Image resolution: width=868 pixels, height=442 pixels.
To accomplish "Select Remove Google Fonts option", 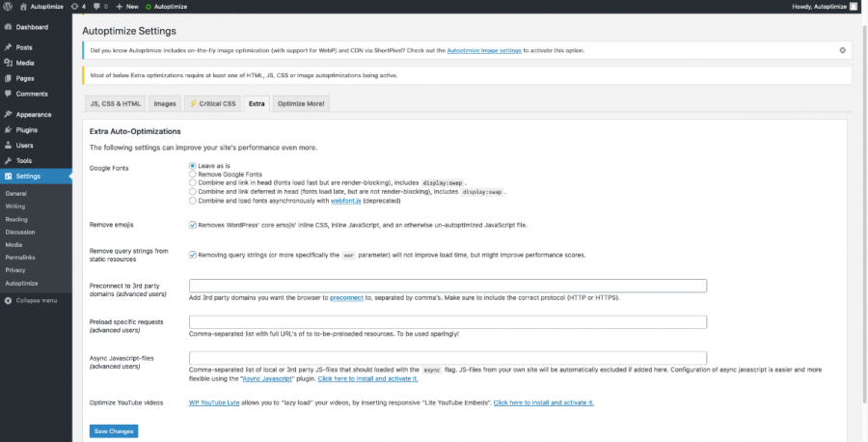I will [193, 174].
